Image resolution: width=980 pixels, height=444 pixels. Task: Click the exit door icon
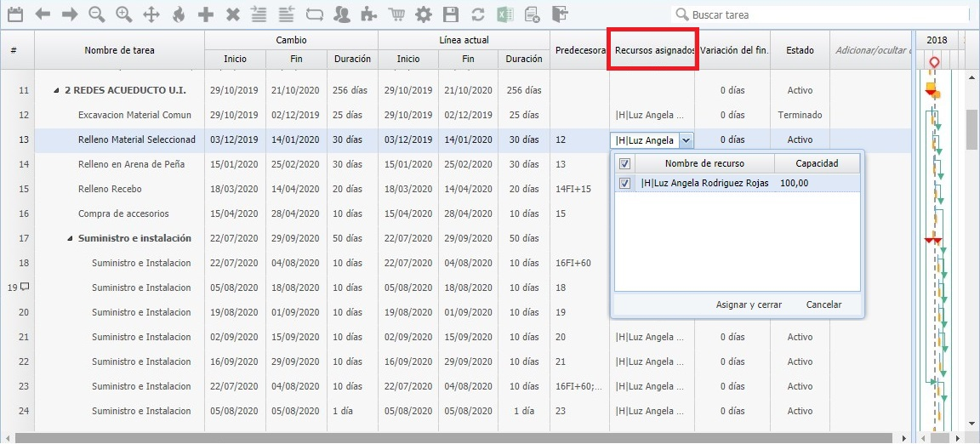pyautogui.click(x=561, y=14)
